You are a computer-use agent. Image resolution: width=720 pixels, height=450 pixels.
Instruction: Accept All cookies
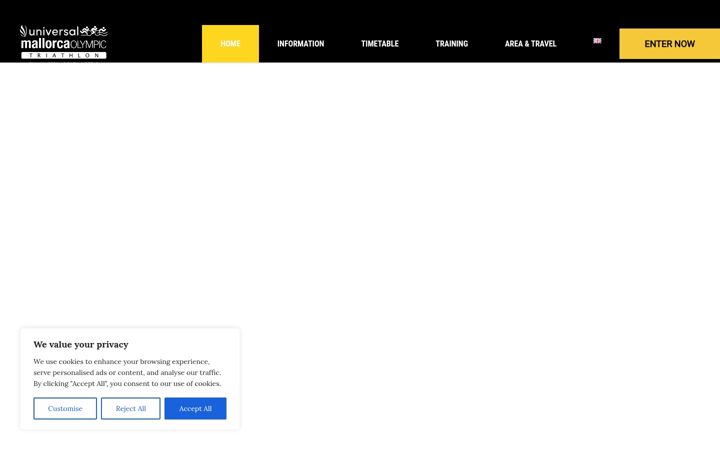tap(196, 408)
